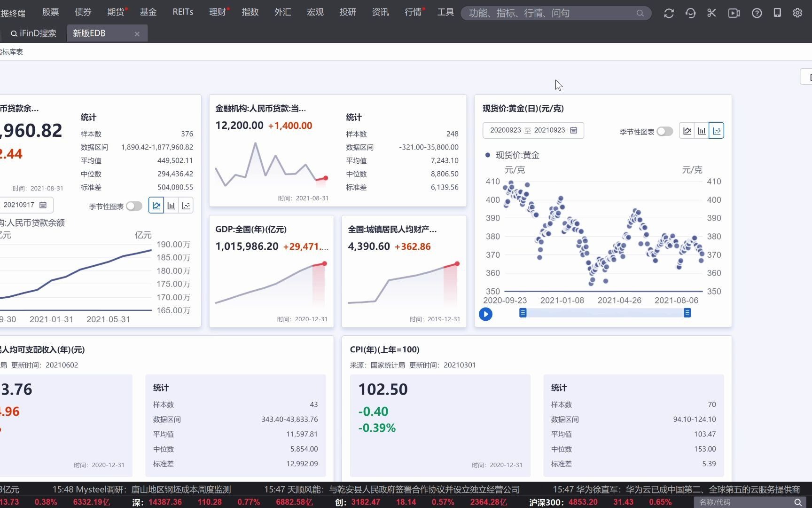Screen dimensions: 812x508
Task: Open the 理财 menu
Action: 218,12
